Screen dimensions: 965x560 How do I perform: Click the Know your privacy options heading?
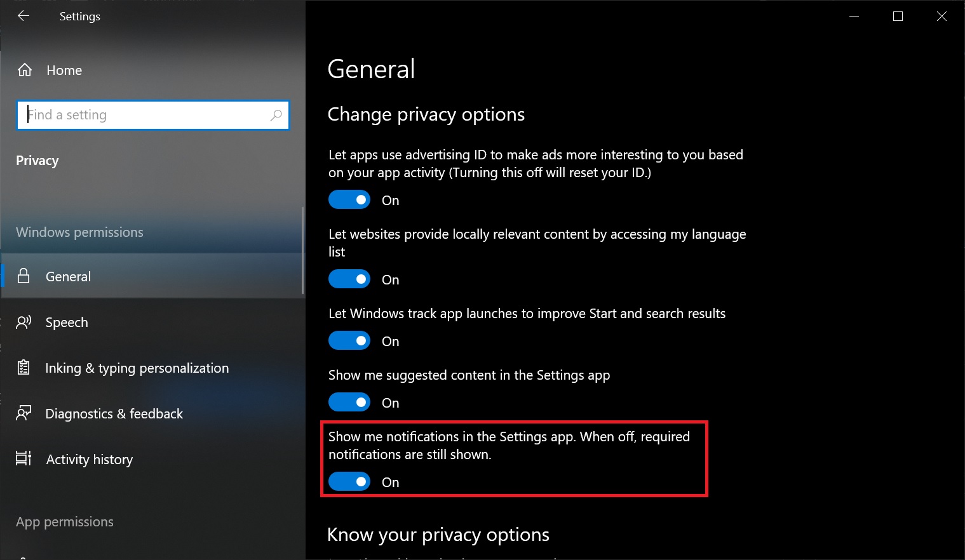click(438, 535)
